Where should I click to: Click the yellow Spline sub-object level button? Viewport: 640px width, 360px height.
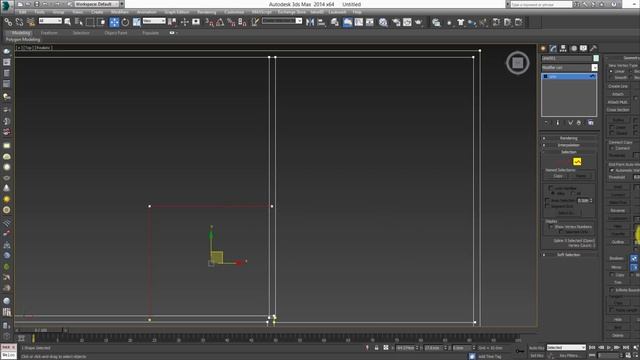(577, 162)
